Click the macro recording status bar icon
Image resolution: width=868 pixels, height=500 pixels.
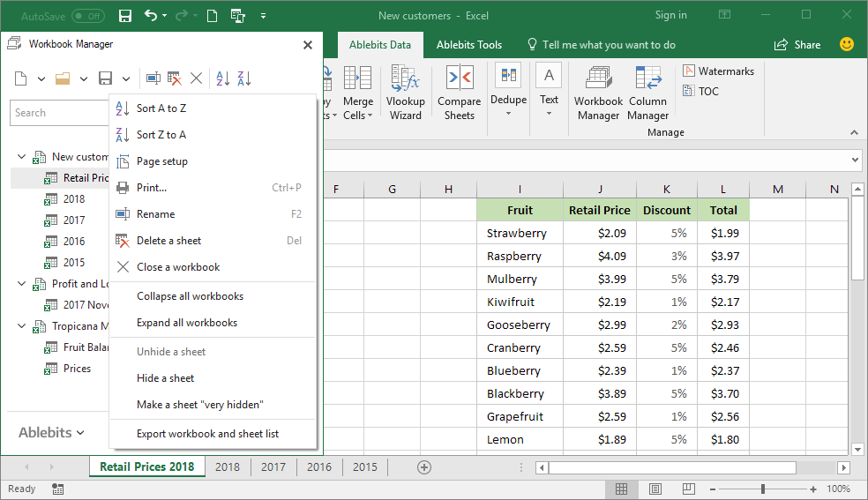click(57, 489)
